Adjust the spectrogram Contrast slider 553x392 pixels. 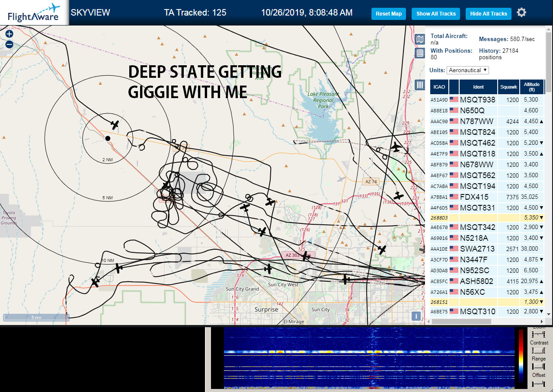pyautogui.click(x=538, y=351)
